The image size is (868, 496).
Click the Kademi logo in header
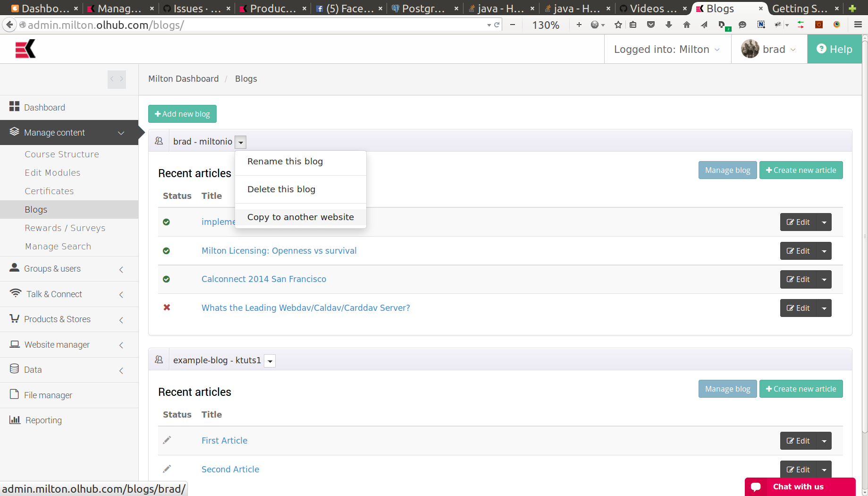[x=25, y=49]
